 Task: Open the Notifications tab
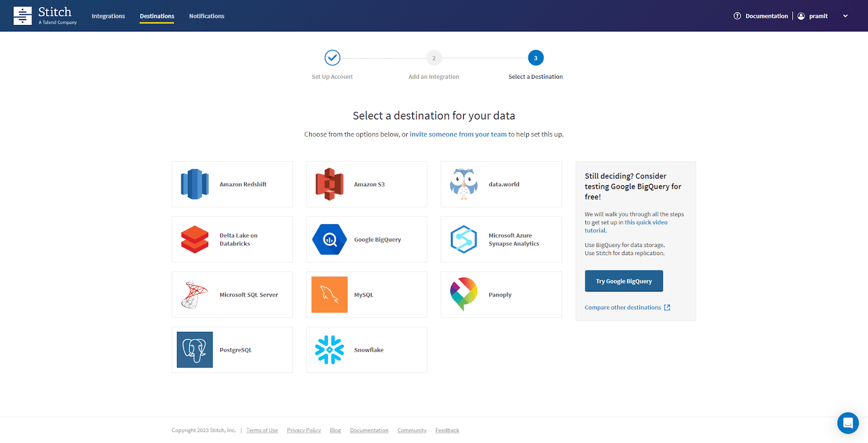coord(207,16)
